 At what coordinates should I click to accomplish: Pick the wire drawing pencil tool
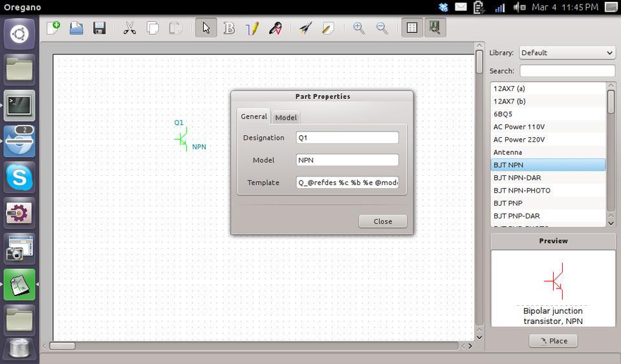point(252,28)
